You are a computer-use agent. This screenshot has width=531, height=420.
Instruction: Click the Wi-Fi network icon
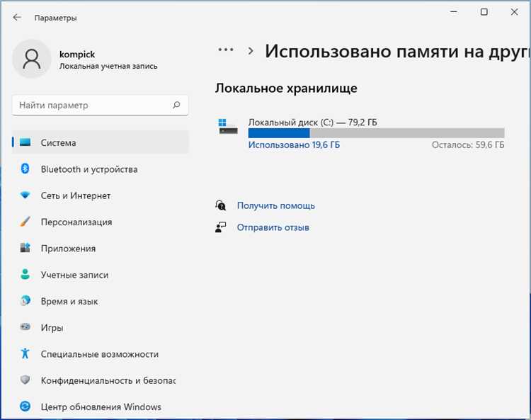click(25, 195)
